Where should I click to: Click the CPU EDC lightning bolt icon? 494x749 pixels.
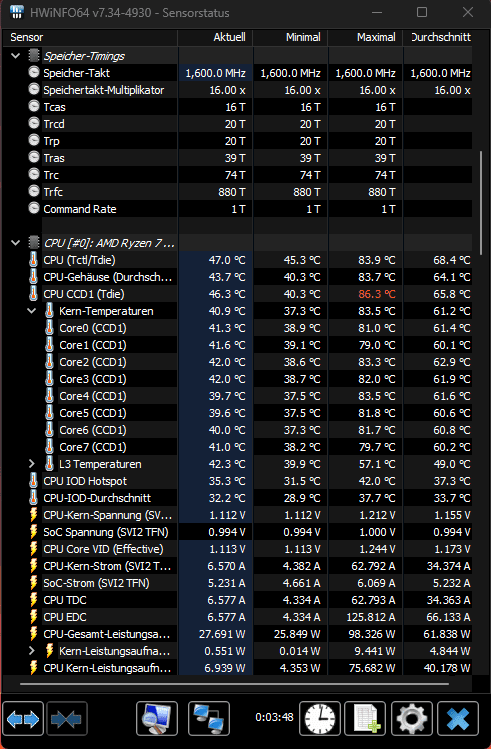coord(33,617)
